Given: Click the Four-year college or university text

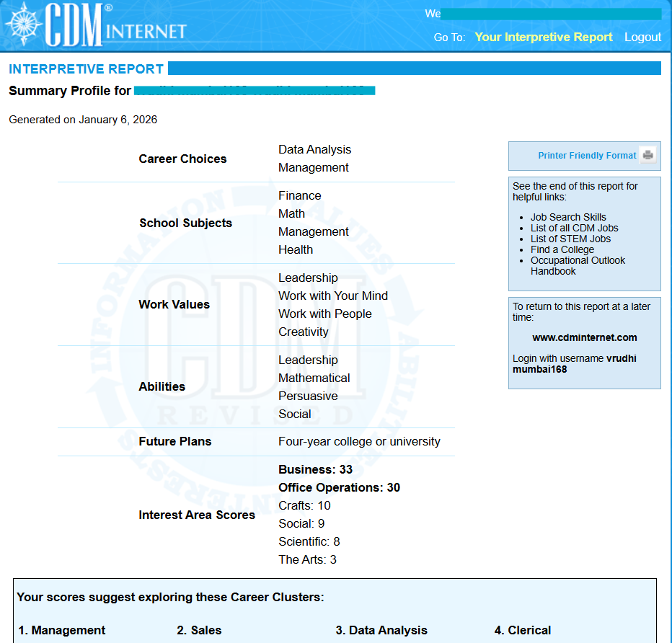Looking at the screenshot, I should click(359, 441).
